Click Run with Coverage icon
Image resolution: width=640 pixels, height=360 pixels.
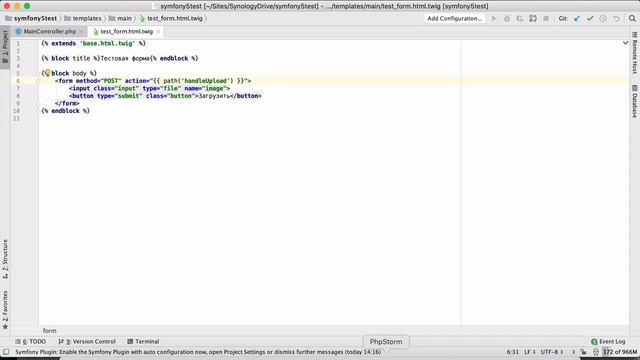coord(520,18)
